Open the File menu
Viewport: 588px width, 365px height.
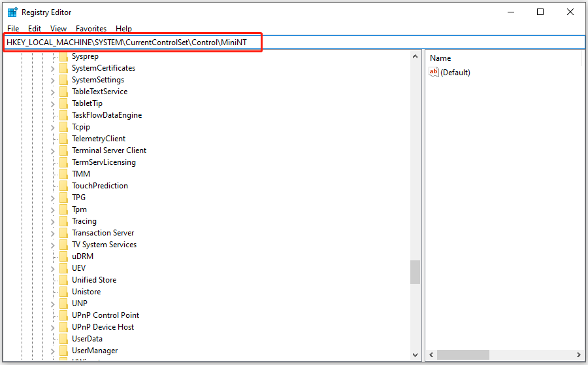point(13,29)
